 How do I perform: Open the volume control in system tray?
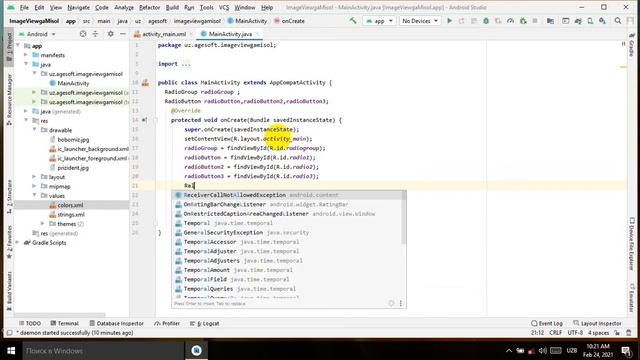point(542,351)
